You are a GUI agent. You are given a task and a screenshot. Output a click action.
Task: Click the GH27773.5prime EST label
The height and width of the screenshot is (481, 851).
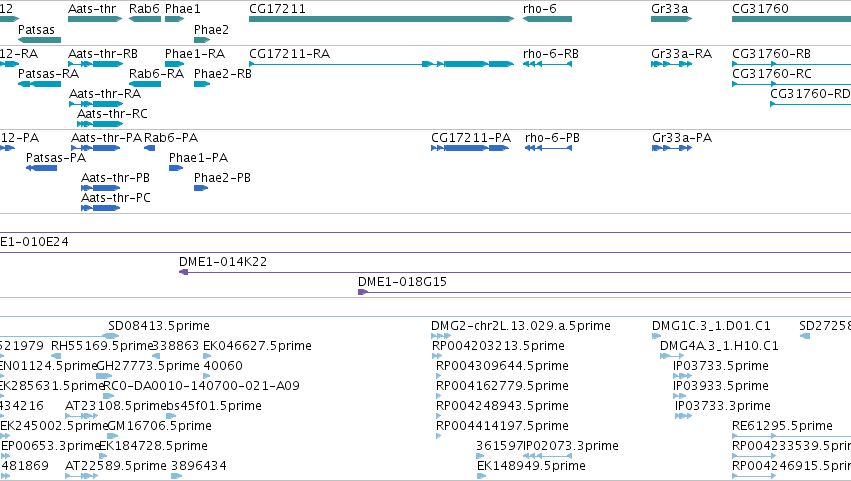(x=148, y=366)
